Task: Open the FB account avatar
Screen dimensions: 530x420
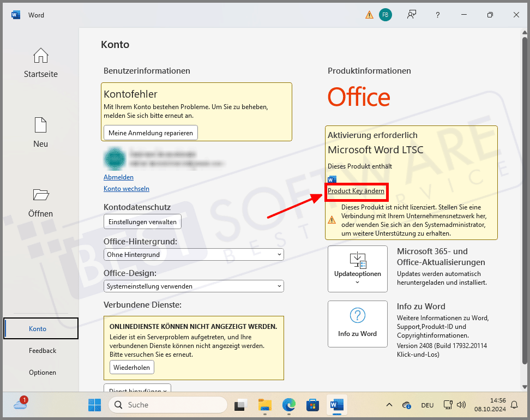Action: (386, 15)
